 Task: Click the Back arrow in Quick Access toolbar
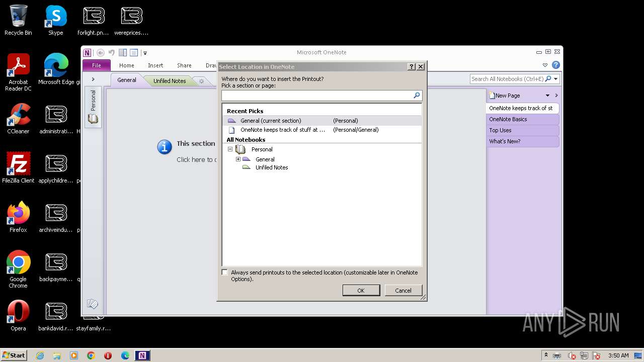click(101, 52)
